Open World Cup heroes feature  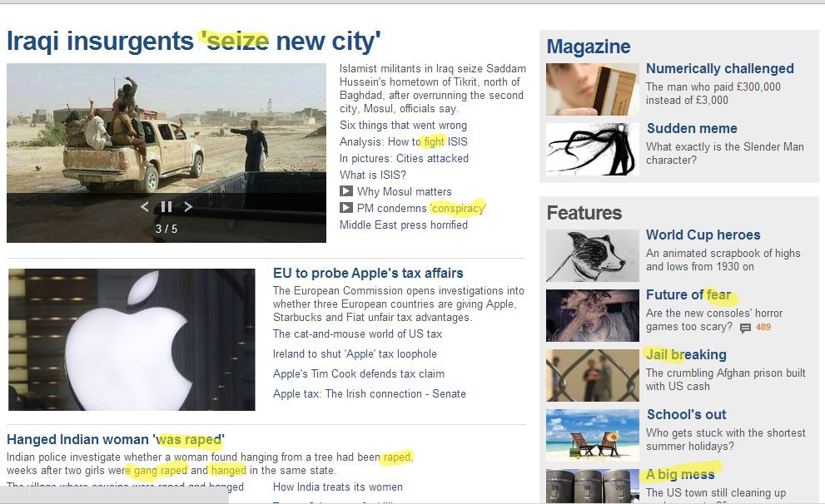click(x=703, y=235)
